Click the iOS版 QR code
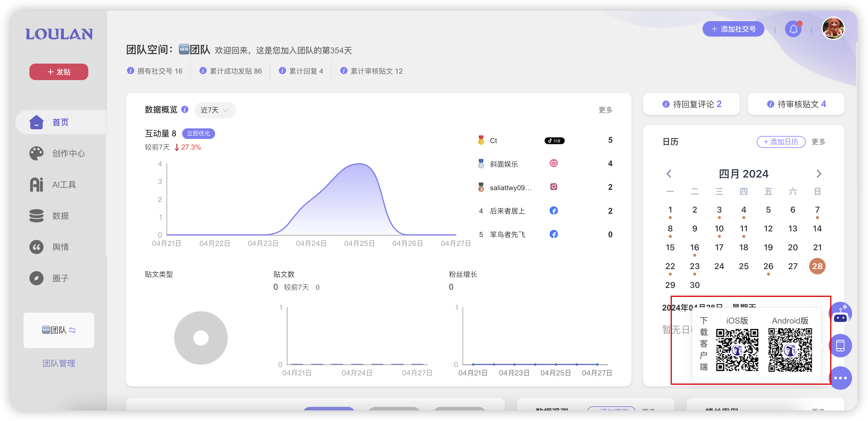868x421 pixels. coord(737,350)
